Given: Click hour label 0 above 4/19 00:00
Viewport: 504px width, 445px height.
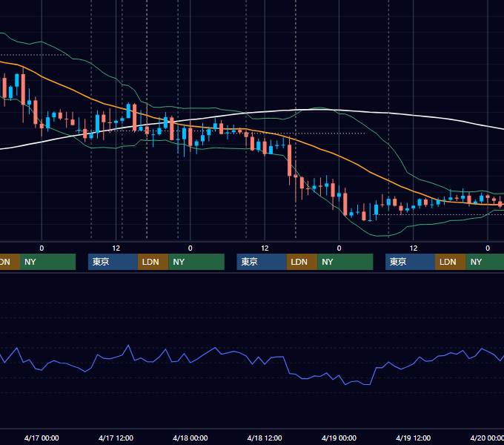Looking at the screenshot, I should point(339,248).
